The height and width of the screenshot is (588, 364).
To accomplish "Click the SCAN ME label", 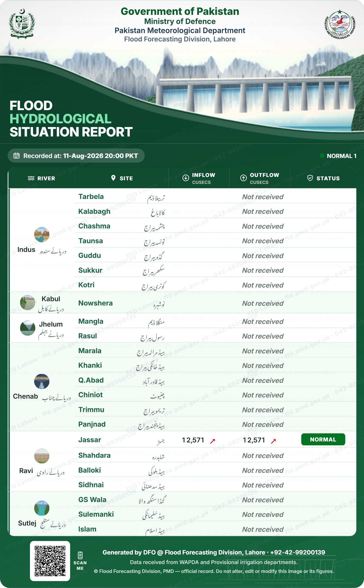I will pyautogui.click(x=80, y=565).
